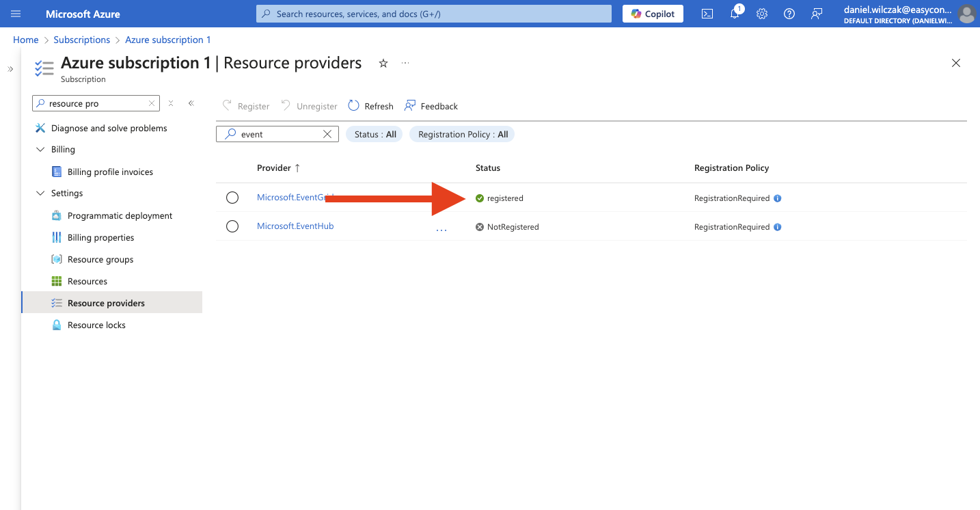Open Azure subscription 1 breadcrumb
The image size is (980, 510).
[x=168, y=40]
